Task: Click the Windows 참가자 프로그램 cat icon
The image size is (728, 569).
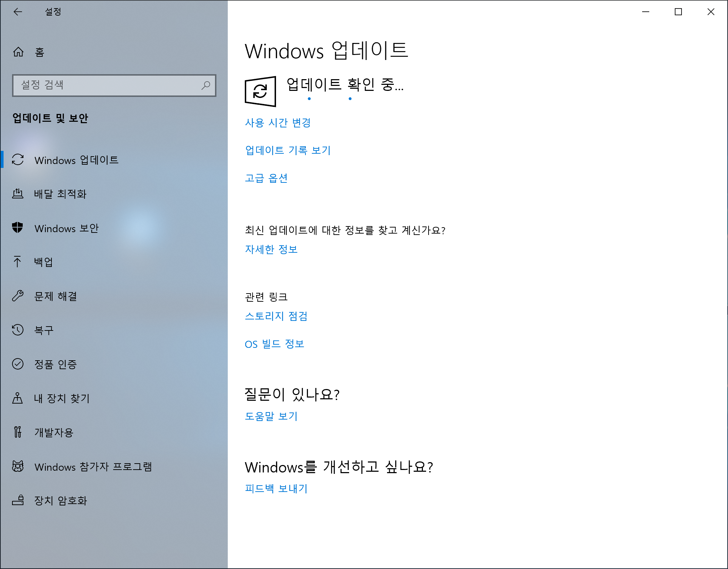Action: point(18,466)
